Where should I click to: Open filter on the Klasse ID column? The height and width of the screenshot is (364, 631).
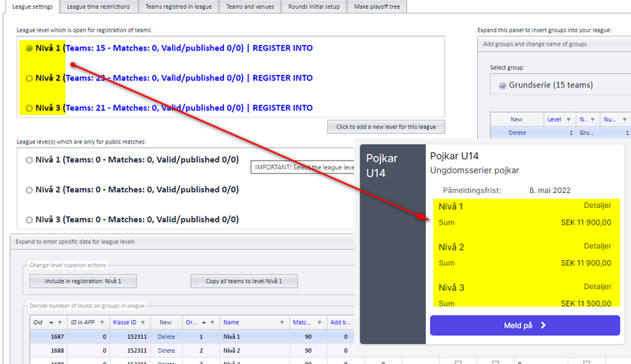click(x=143, y=322)
